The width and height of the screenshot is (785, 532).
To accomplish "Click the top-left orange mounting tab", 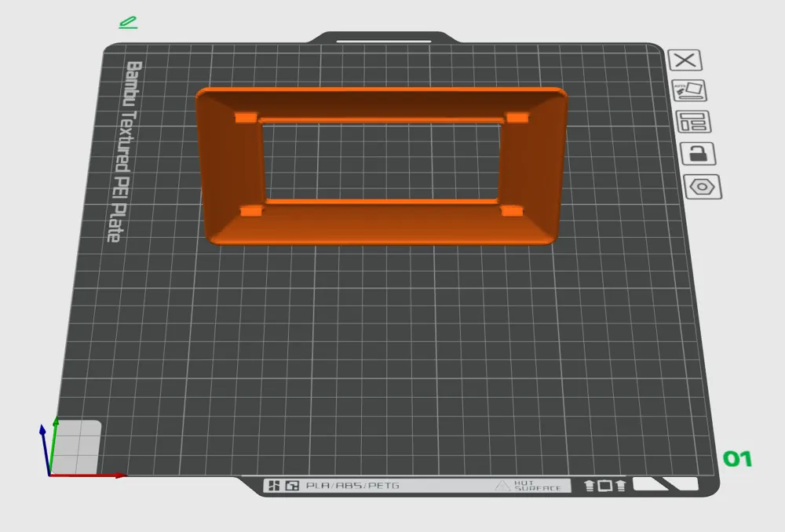I will pyautogui.click(x=246, y=118).
